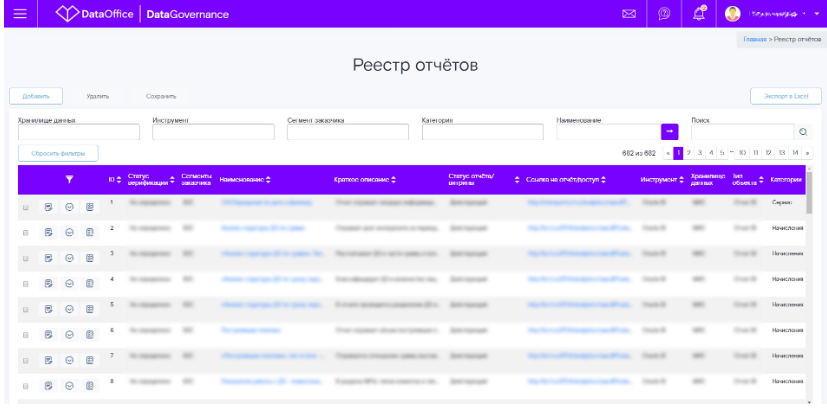Image resolution: width=827 pixels, height=411 pixels.
Task: Click the round face icon in row 3
Action: pos(69,258)
